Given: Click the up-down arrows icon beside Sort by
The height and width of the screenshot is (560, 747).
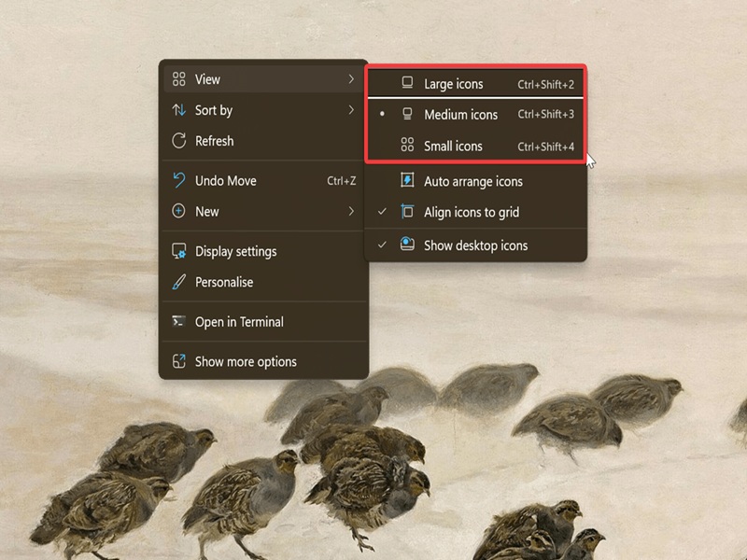Looking at the screenshot, I should pyautogui.click(x=178, y=110).
